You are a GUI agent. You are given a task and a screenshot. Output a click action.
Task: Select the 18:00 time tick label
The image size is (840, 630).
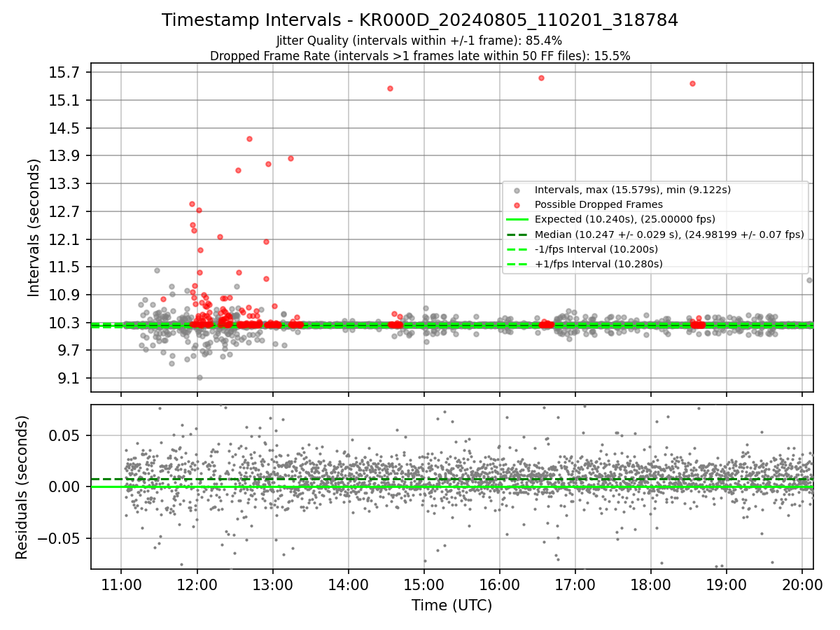pyautogui.click(x=651, y=584)
